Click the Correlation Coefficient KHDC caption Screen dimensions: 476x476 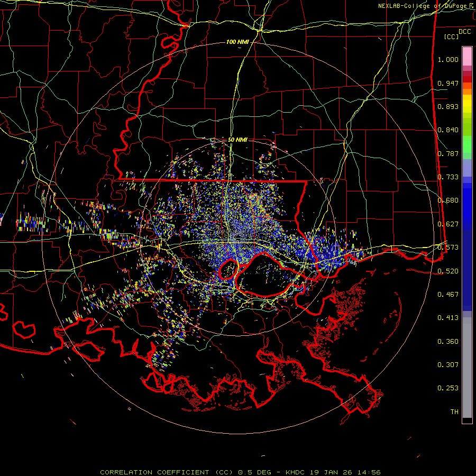coord(240,472)
